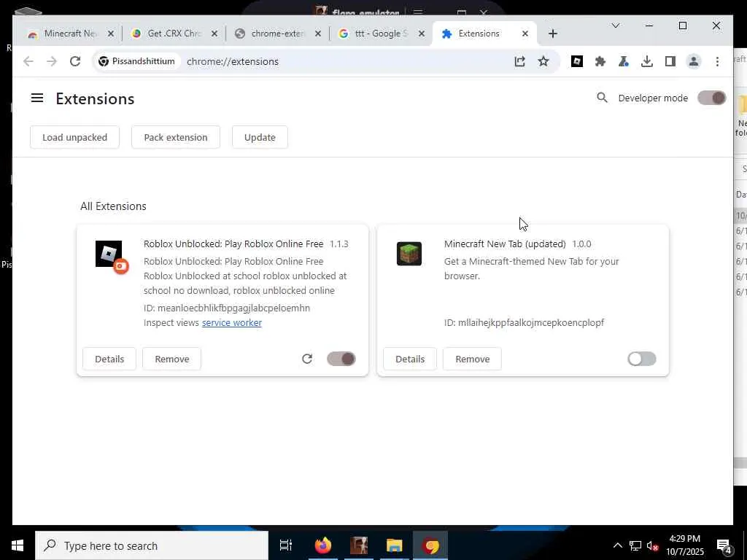Switch to the chrome-extension tab
The width and height of the screenshot is (747, 560).
tap(276, 34)
